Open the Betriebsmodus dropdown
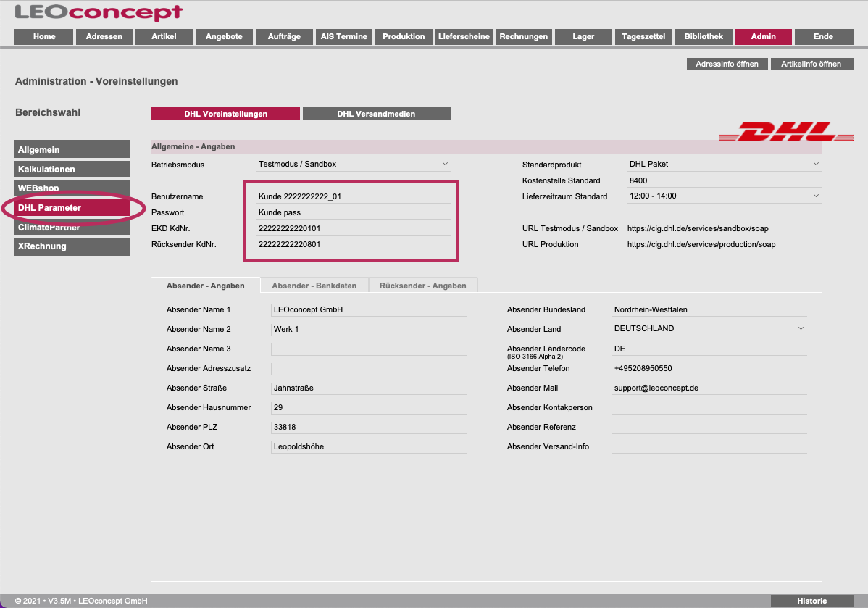This screenshot has width=868, height=608. pyautogui.click(x=353, y=164)
